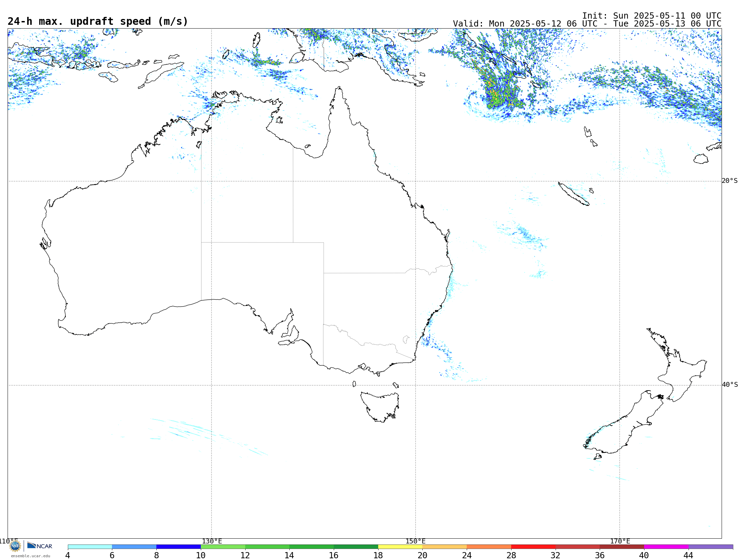Screen dimensions: 744x560
Task: Select the dark green 16-18 colorbar swatch
Action: point(356,547)
